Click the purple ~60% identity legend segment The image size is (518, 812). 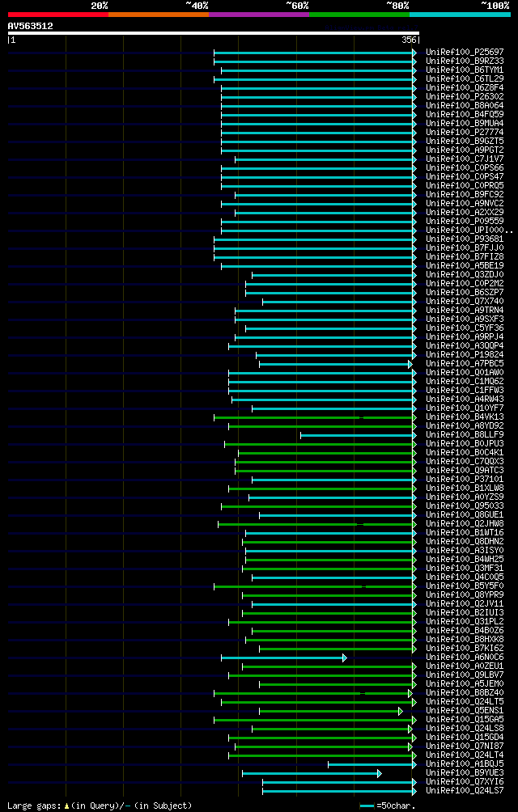coord(259,15)
